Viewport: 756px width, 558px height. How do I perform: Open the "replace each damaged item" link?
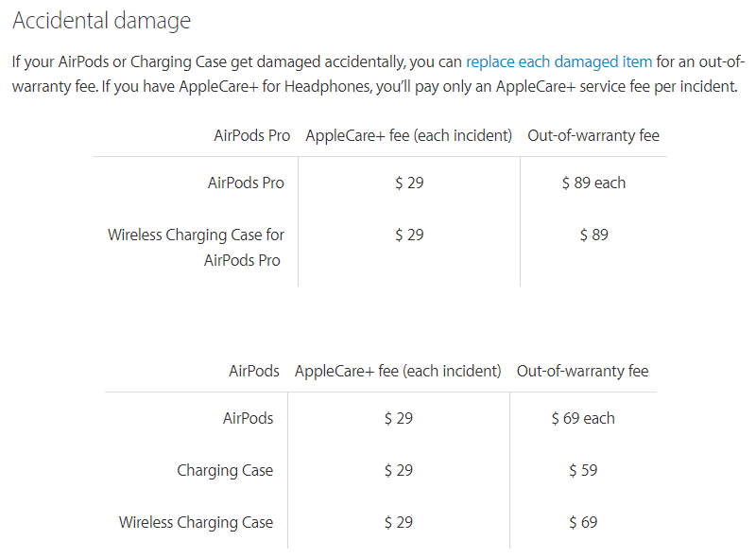pos(558,61)
